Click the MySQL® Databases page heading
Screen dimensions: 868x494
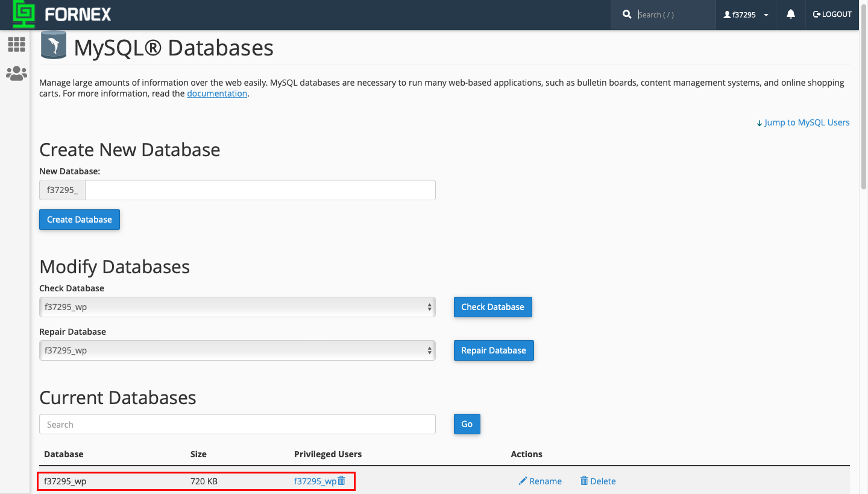[x=174, y=48]
